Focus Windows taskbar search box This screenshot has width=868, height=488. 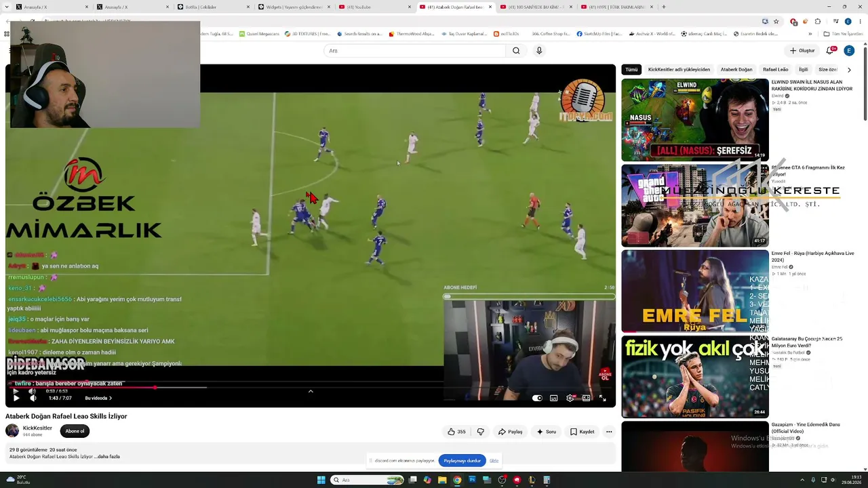[367, 480]
